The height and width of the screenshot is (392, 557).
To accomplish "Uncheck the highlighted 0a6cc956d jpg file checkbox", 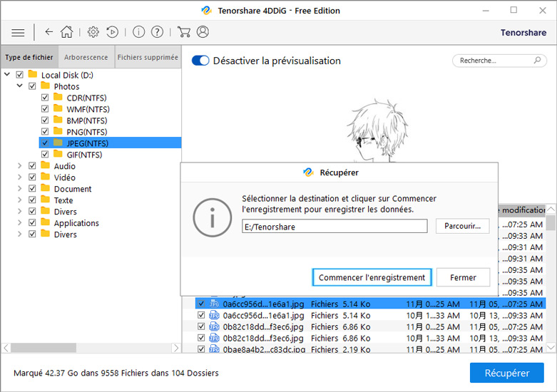I will point(201,304).
